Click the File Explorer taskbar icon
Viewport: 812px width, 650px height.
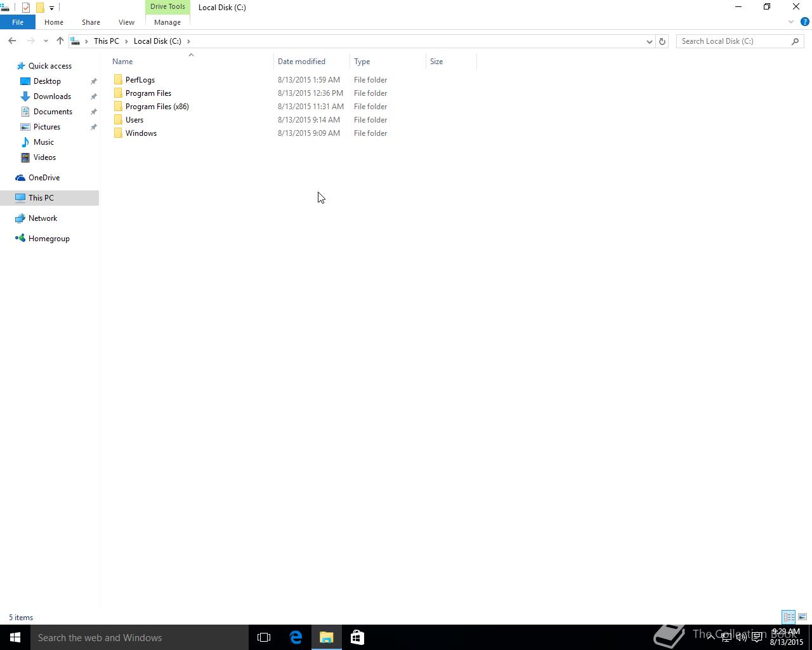327,637
